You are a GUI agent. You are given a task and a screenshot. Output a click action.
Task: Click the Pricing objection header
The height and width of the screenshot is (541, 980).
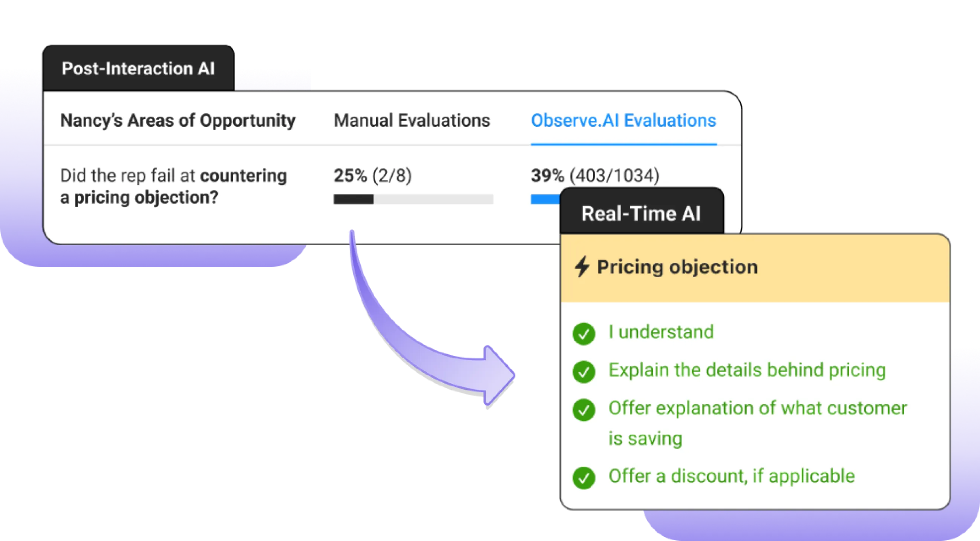click(677, 267)
